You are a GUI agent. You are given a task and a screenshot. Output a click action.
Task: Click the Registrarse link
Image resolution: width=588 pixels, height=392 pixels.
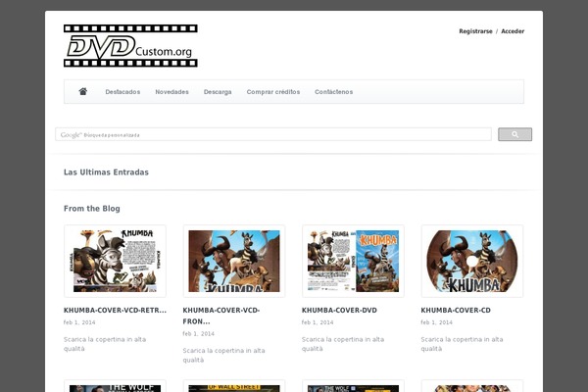tap(475, 31)
